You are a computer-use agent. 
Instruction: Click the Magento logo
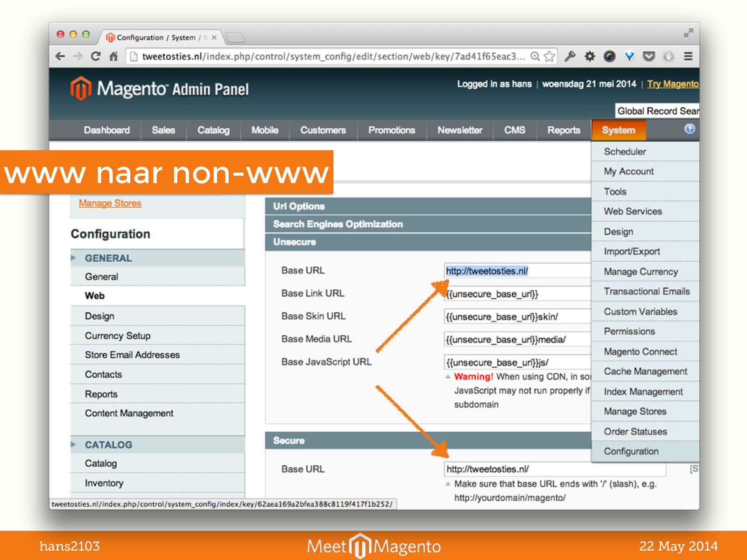(x=159, y=88)
